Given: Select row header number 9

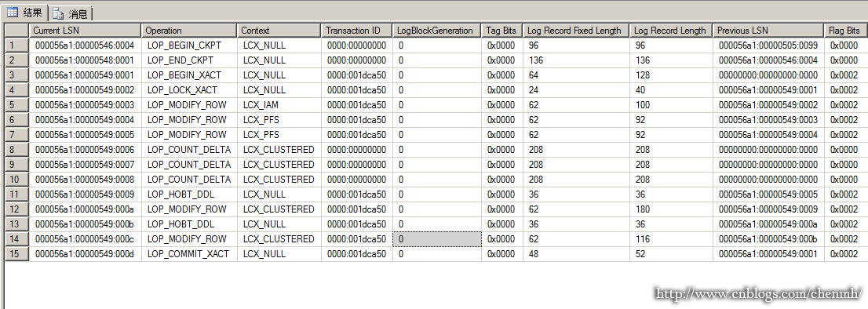Looking at the screenshot, I should tap(16, 165).
